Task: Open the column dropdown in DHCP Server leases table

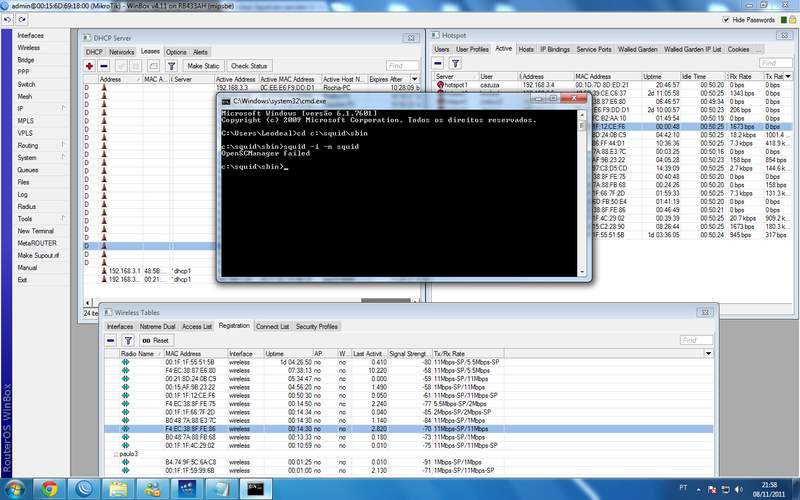Action: 414,79
